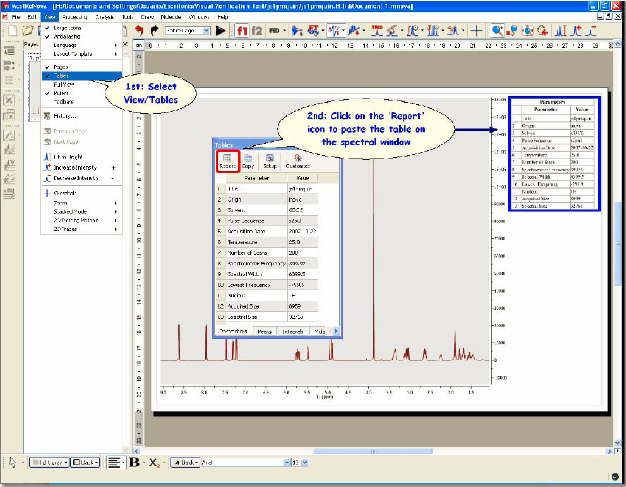This screenshot has width=626, height=487.
Task: Click the bottommost icon in left vertical toolbar
Action: 9,194
